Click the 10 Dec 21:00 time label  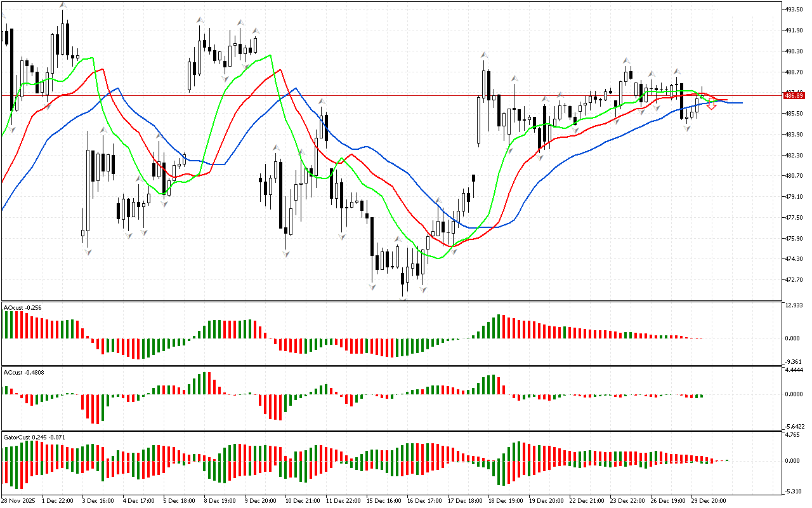click(x=304, y=501)
